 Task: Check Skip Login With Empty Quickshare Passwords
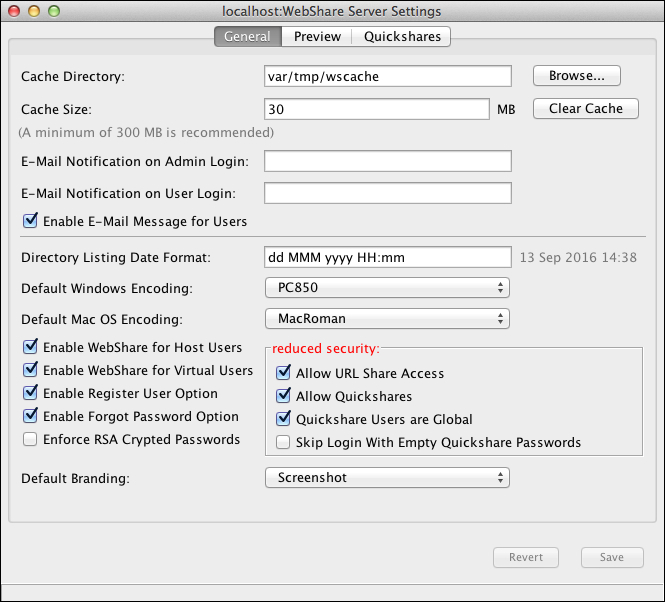(x=284, y=442)
